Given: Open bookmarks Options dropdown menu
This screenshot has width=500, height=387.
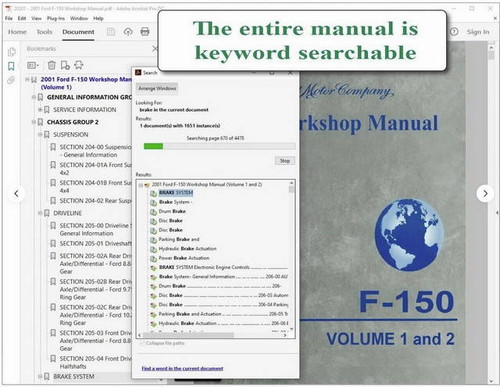Looking at the screenshot, I should 33,65.
